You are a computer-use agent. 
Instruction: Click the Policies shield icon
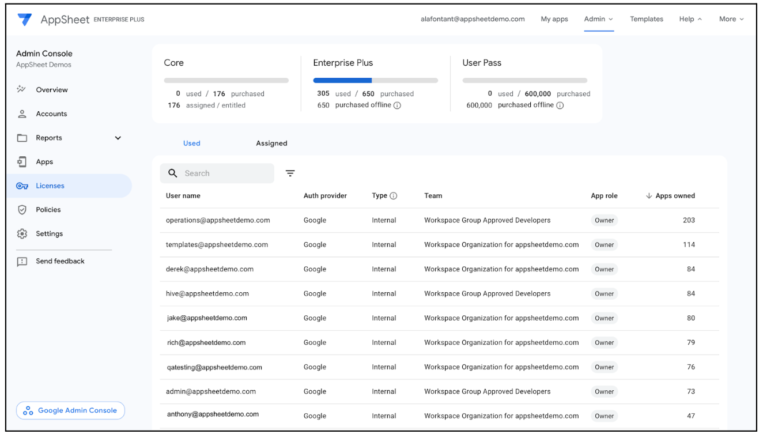point(22,210)
